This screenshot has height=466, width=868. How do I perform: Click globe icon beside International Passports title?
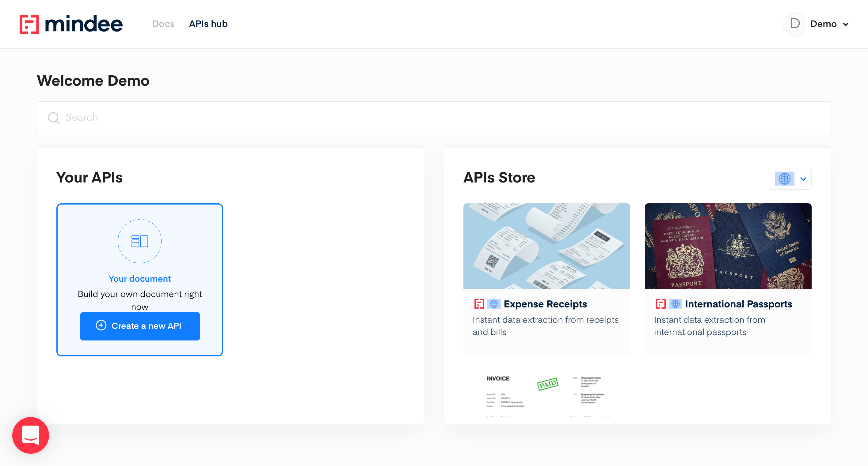[x=675, y=304]
